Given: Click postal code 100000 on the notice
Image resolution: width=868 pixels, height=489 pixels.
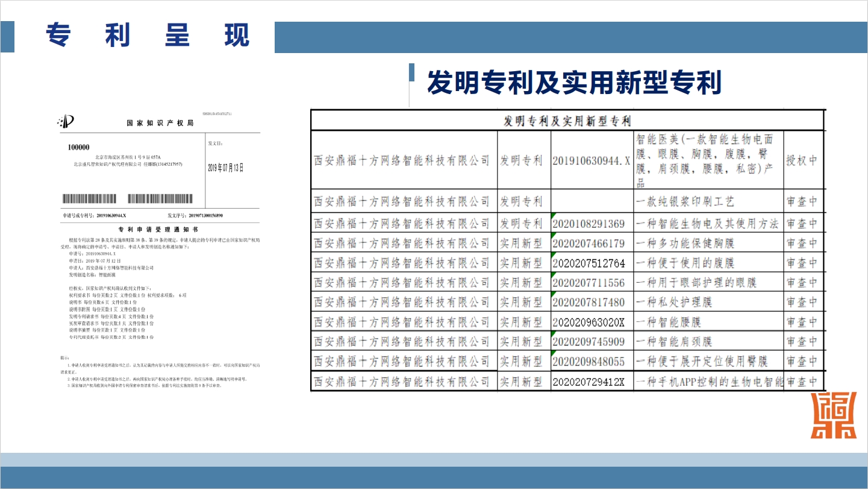Looking at the screenshot, I should click(x=78, y=147).
